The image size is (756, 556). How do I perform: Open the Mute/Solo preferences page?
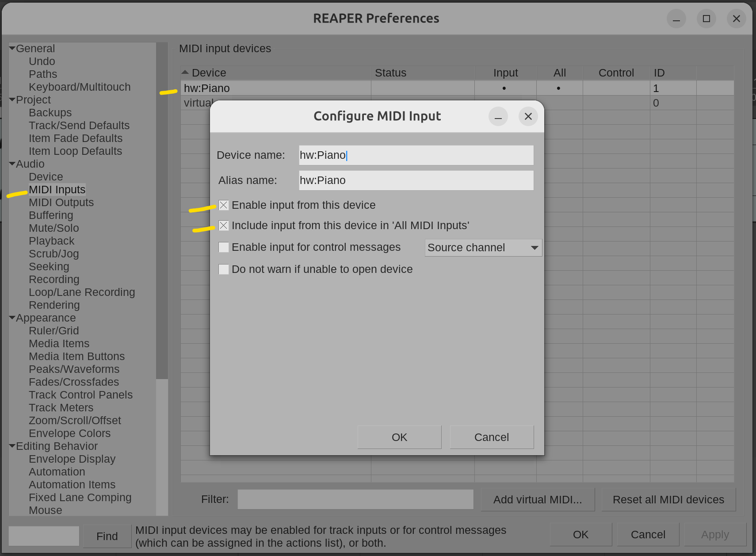(x=54, y=228)
